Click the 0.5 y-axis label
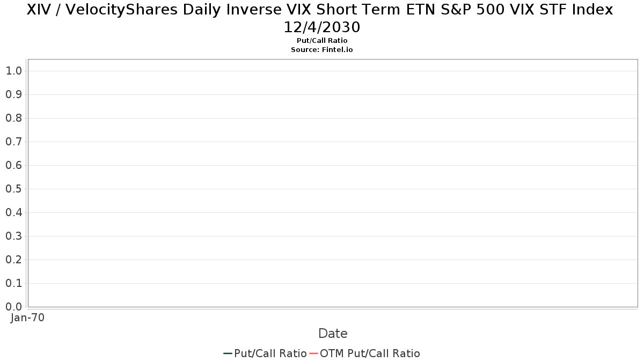644x362 pixels. click(14, 189)
